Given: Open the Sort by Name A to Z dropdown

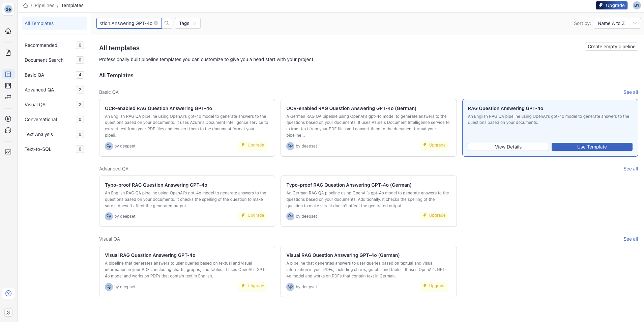Looking at the screenshot, I should [x=617, y=23].
